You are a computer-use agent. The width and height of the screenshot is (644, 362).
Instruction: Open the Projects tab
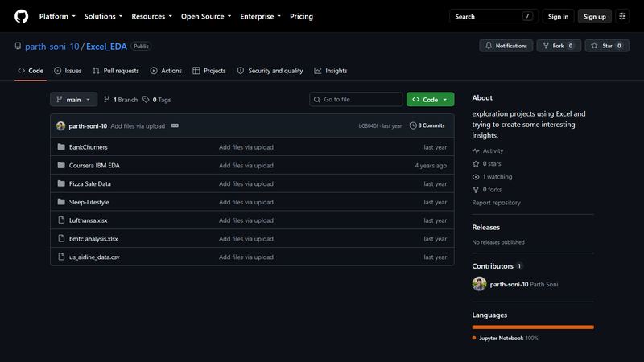(x=209, y=71)
